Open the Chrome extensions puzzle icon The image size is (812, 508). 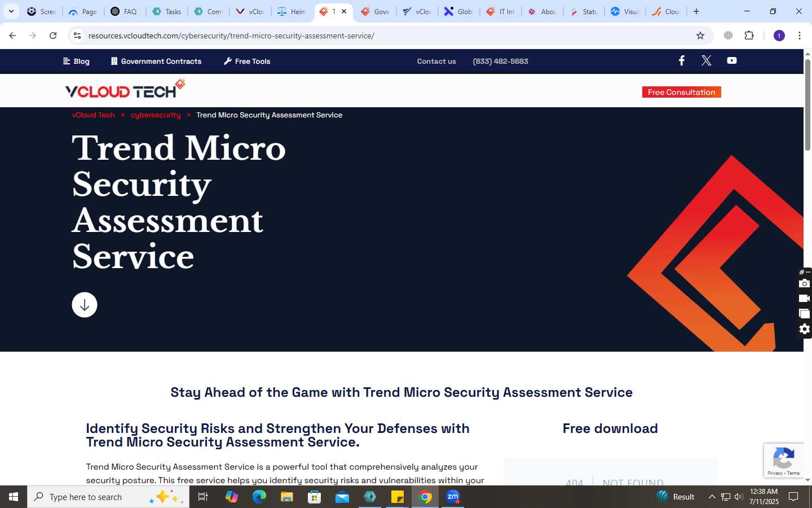tap(749, 36)
